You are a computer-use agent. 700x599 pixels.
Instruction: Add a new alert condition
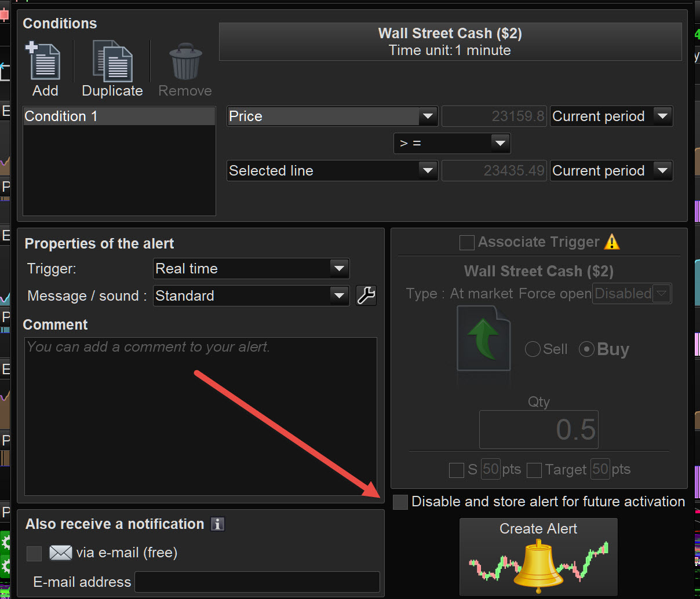(45, 70)
